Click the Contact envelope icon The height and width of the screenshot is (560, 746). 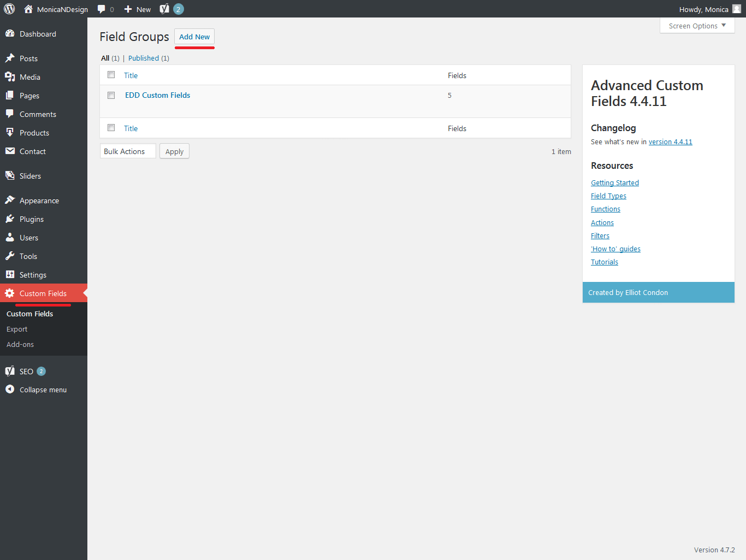[x=10, y=151]
